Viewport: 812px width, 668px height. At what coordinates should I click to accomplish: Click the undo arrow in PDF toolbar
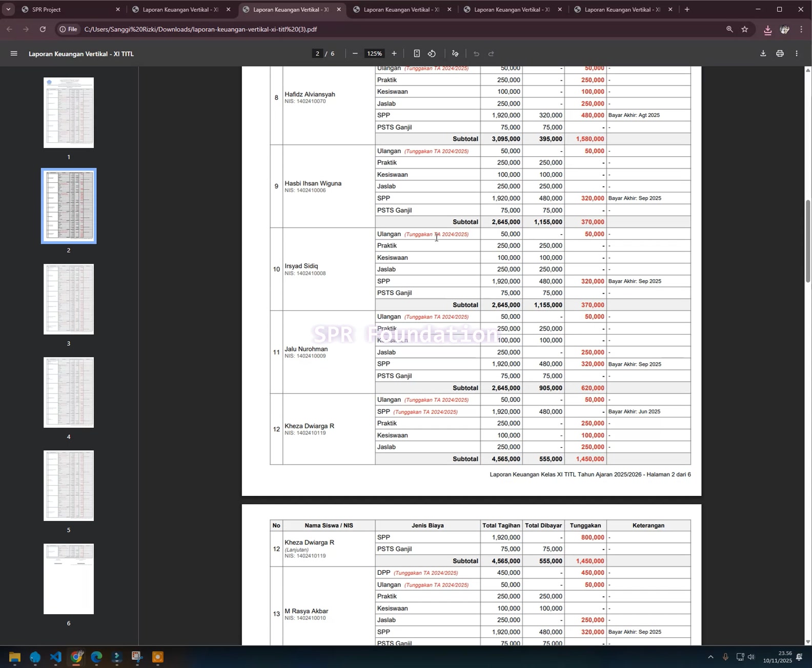(476, 53)
